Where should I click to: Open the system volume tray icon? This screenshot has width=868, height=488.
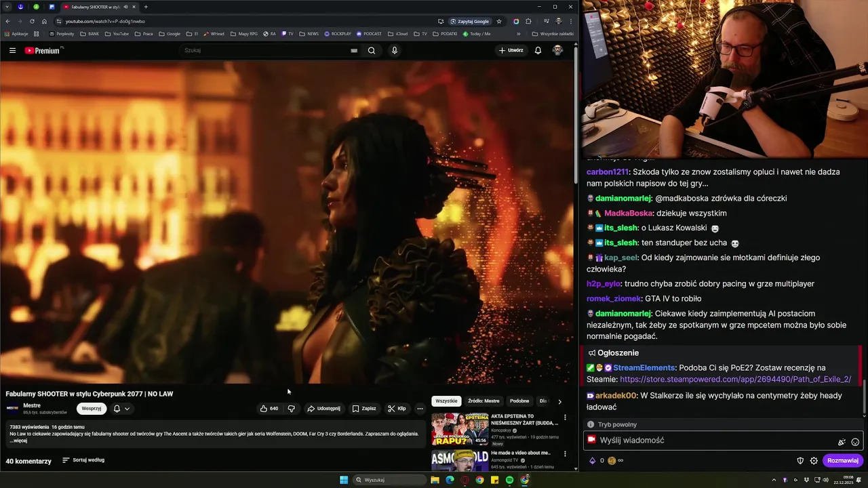click(x=825, y=480)
